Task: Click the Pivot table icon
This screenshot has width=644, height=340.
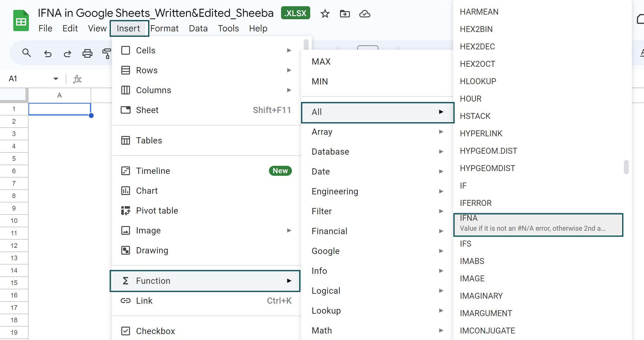Action: tap(126, 211)
